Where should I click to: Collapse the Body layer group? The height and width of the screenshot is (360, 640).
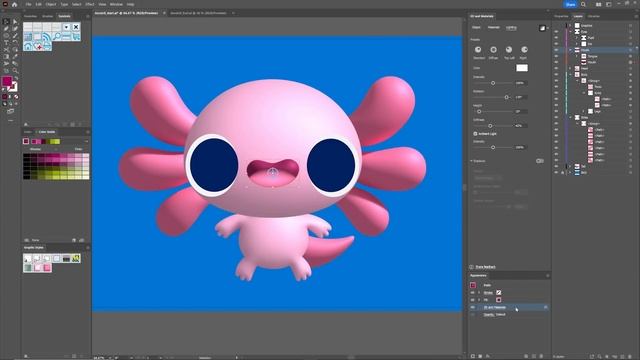[570, 74]
